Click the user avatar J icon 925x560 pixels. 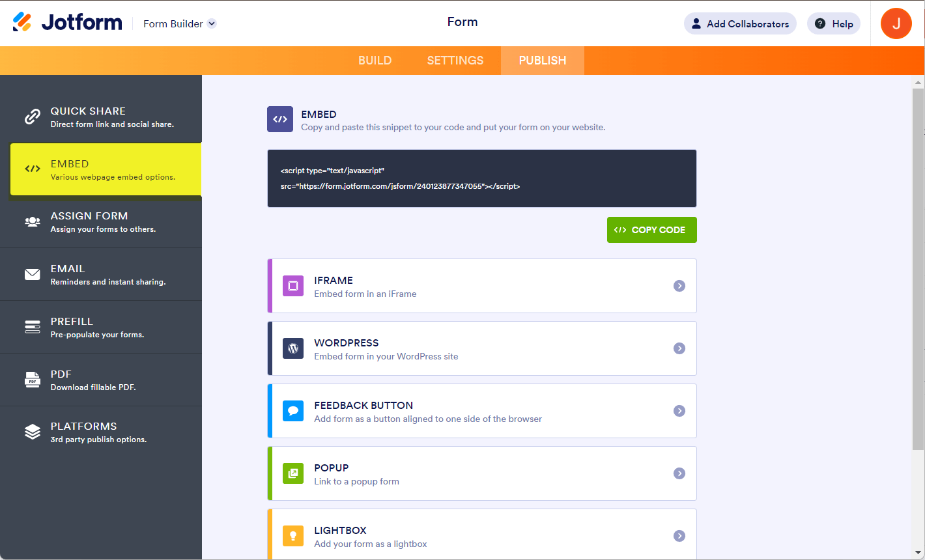(896, 23)
